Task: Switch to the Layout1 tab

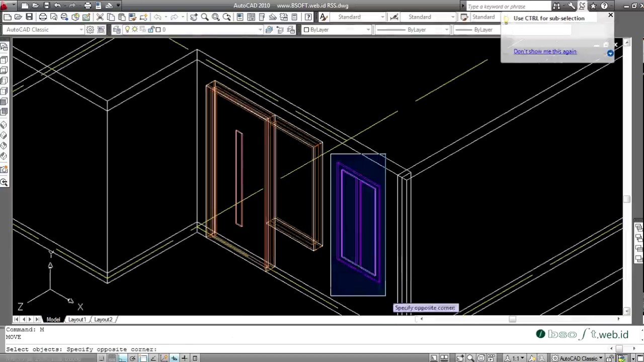Action: [77, 320]
